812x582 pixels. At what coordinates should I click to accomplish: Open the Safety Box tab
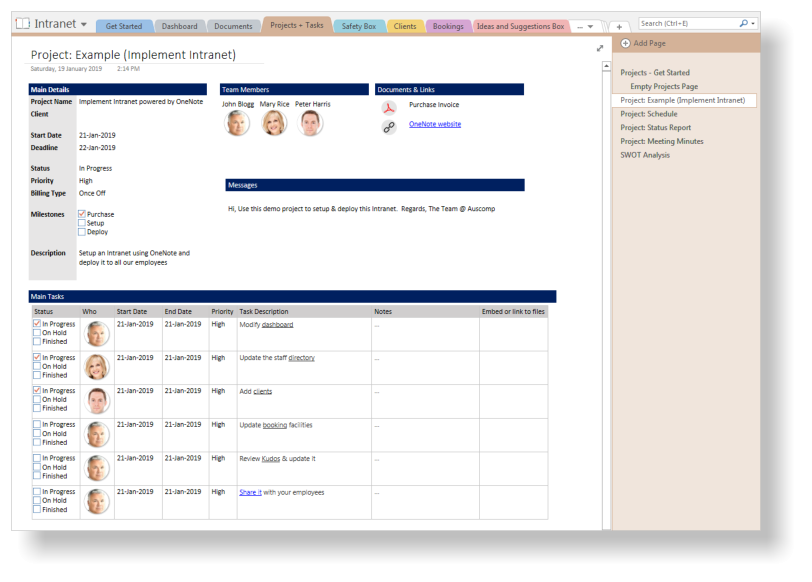(358, 26)
